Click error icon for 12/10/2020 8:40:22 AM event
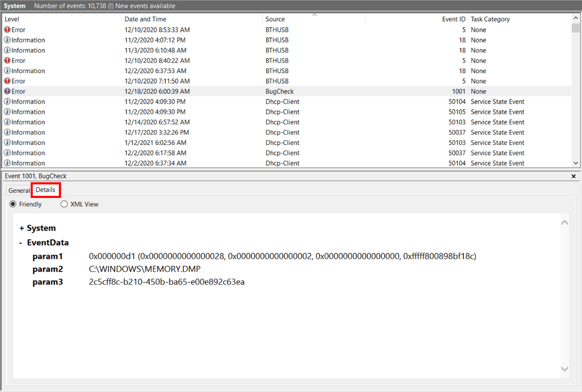Screen dimensions: 582x392 pyautogui.click(x=7, y=61)
